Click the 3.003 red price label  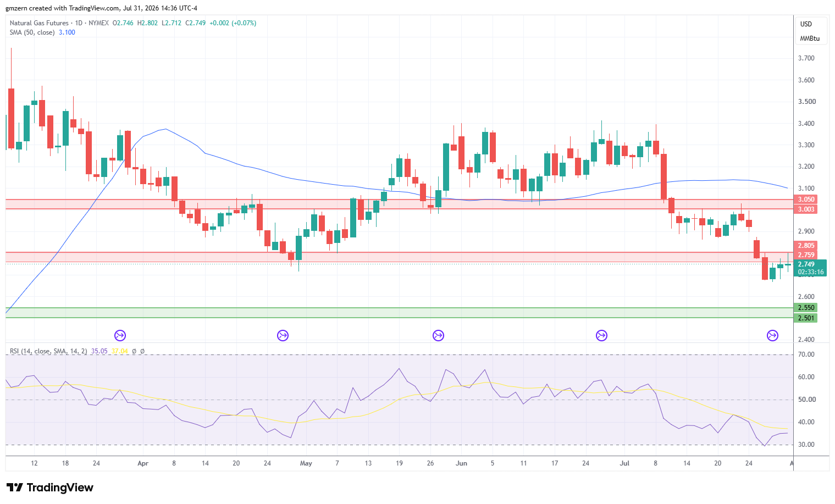(806, 209)
